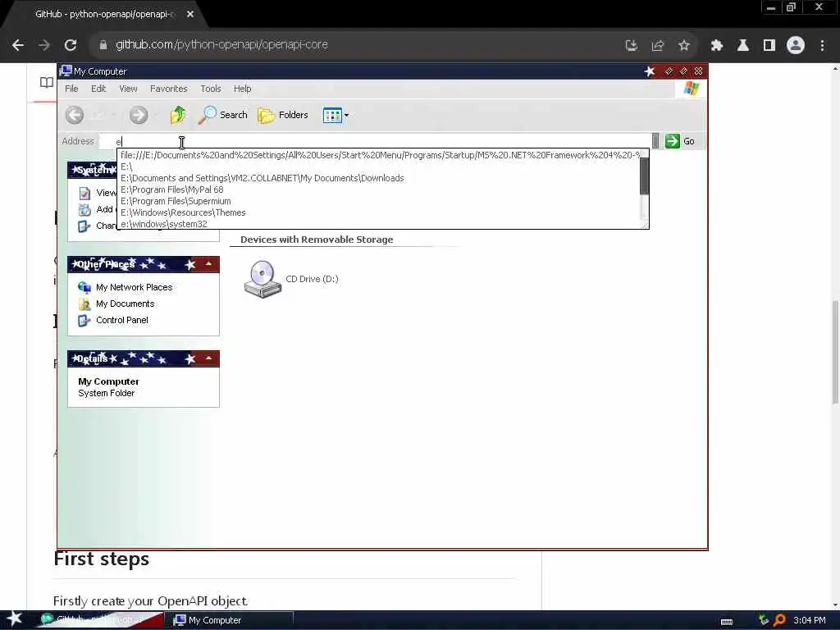The height and width of the screenshot is (630, 840).
Task: Open My Documents link in Other Places
Action: (126, 304)
